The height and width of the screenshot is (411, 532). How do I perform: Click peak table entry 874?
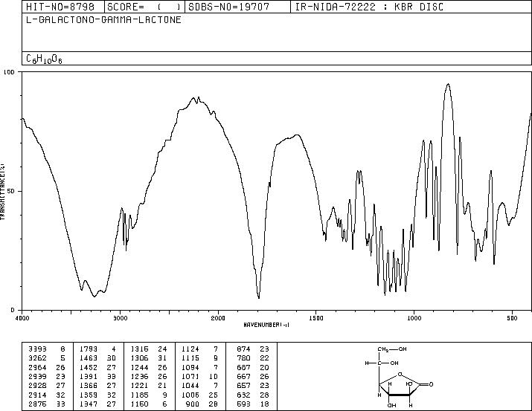(x=243, y=349)
